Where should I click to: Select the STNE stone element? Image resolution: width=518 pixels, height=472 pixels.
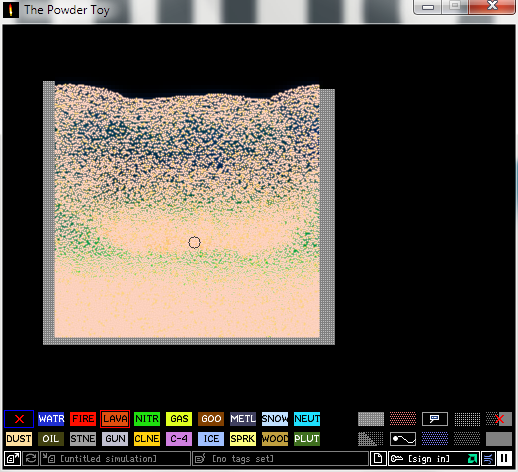tap(83, 439)
